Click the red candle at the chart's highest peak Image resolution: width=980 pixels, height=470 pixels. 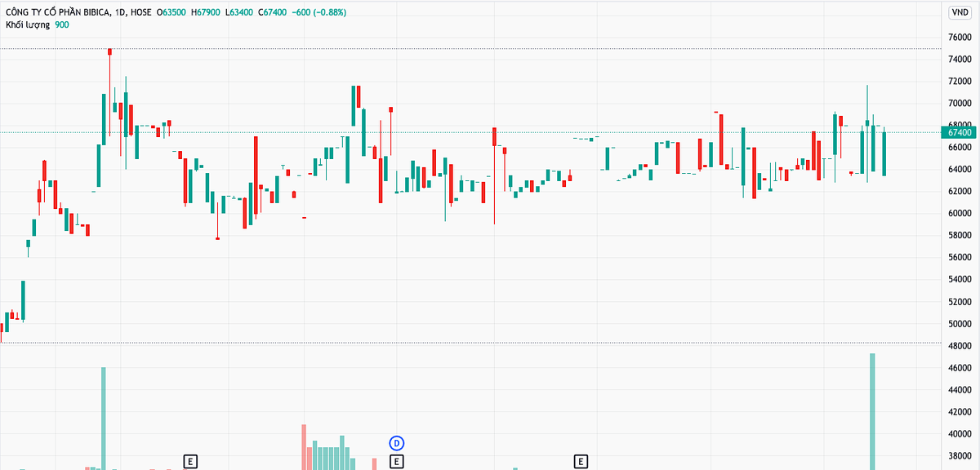pyautogui.click(x=109, y=52)
